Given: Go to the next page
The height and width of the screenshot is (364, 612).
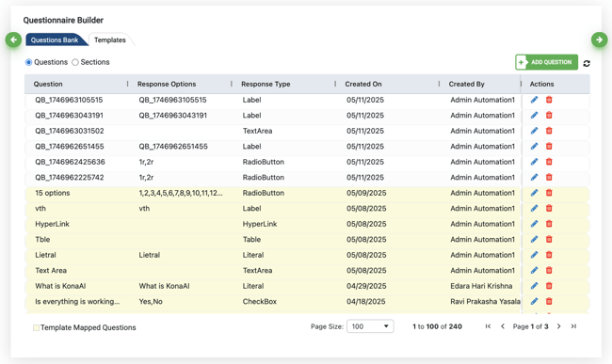Looking at the screenshot, I should click(559, 326).
